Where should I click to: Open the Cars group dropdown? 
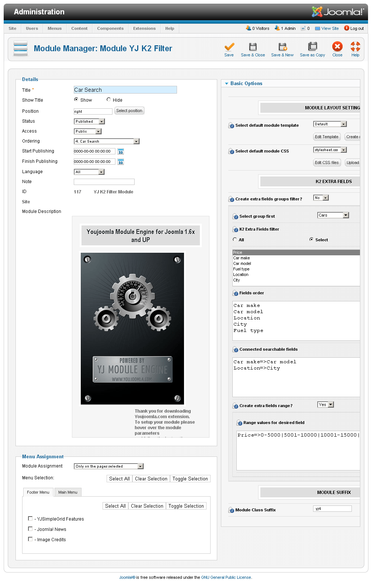333,215
